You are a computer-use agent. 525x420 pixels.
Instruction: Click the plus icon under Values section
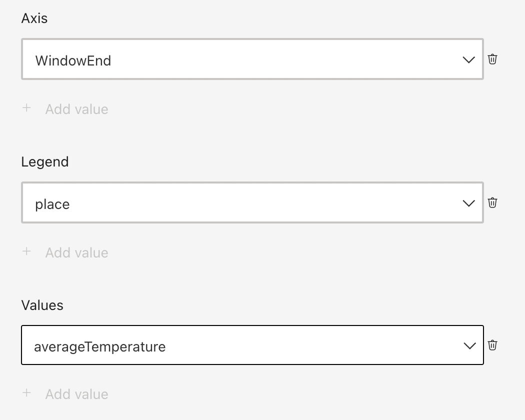click(x=26, y=393)
